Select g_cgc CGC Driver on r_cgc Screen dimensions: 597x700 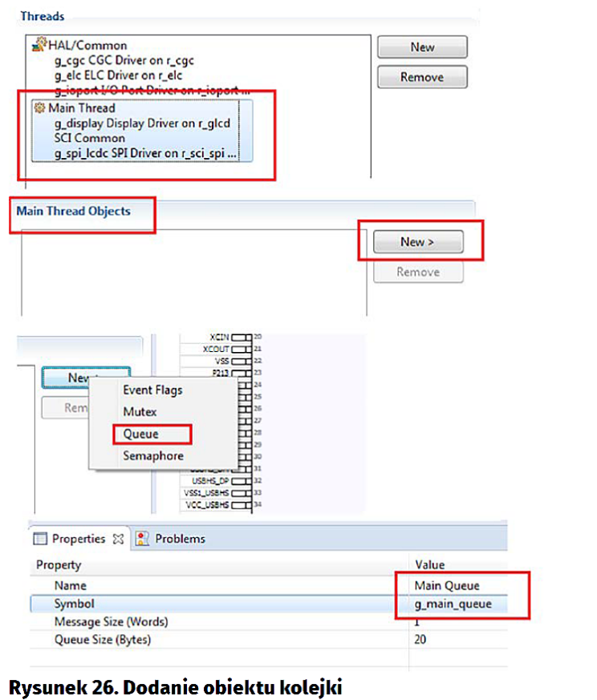tap(124, 60)
